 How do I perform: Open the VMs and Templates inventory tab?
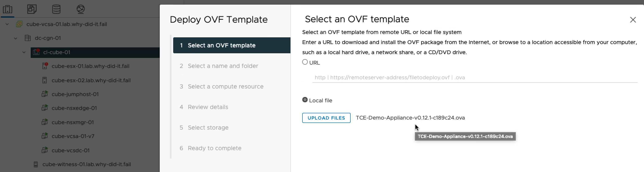(32, 9)
